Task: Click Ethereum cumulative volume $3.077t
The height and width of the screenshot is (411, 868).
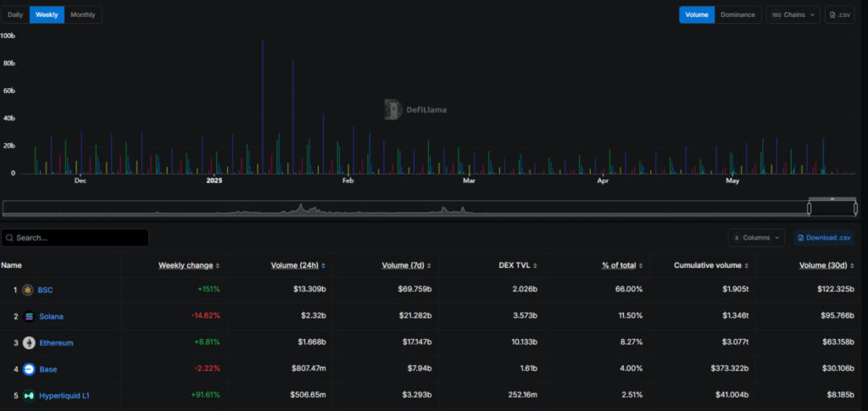Action: pyautogui.click(x=734, y=343)
